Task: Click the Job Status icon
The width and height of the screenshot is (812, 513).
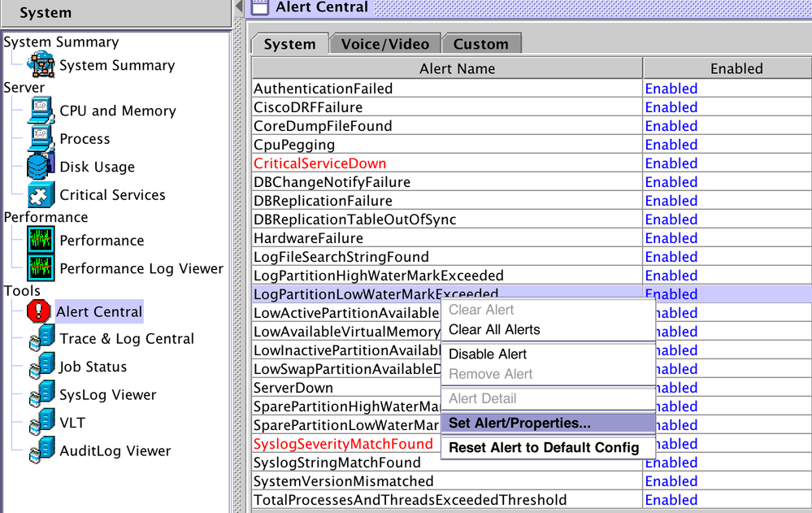Action: [x=42, y=366]
